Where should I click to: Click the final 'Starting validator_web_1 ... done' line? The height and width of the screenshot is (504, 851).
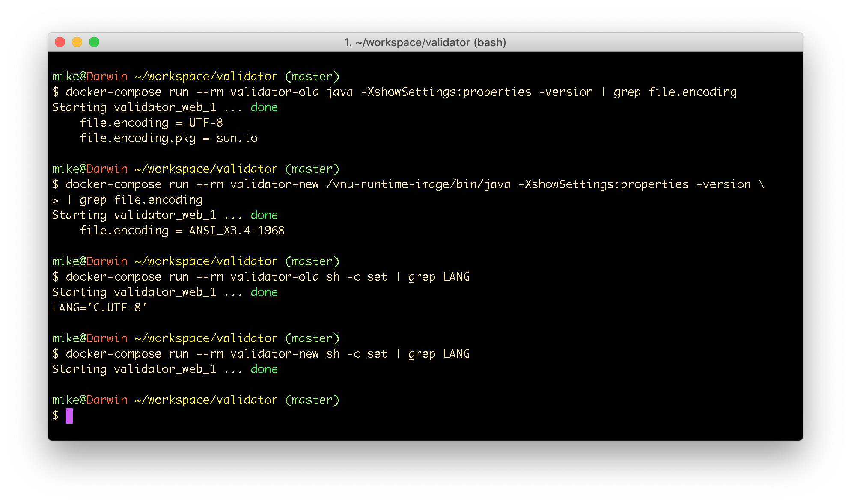coord(165,369)
